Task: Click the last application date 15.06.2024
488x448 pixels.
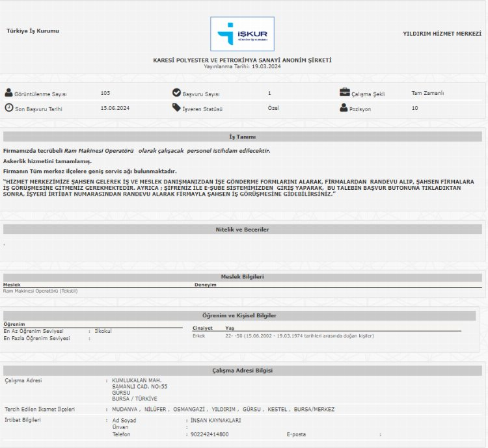Action: tap(115, 108)
